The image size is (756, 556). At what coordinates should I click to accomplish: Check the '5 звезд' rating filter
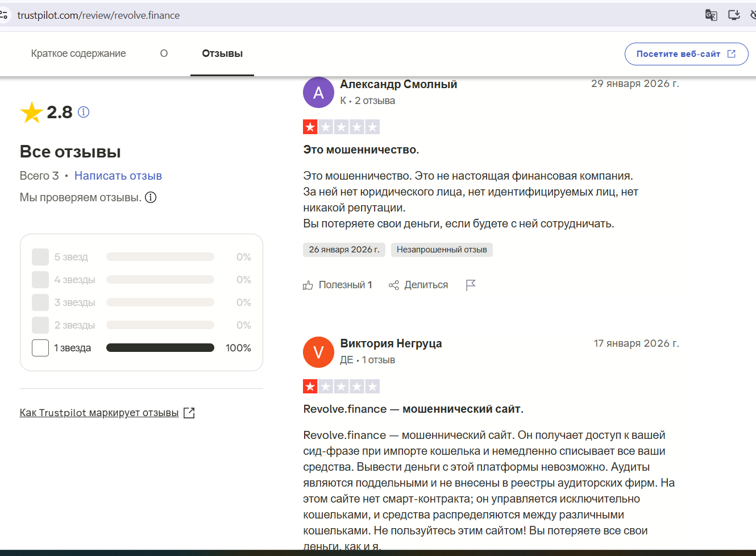(x=40, y=256)
